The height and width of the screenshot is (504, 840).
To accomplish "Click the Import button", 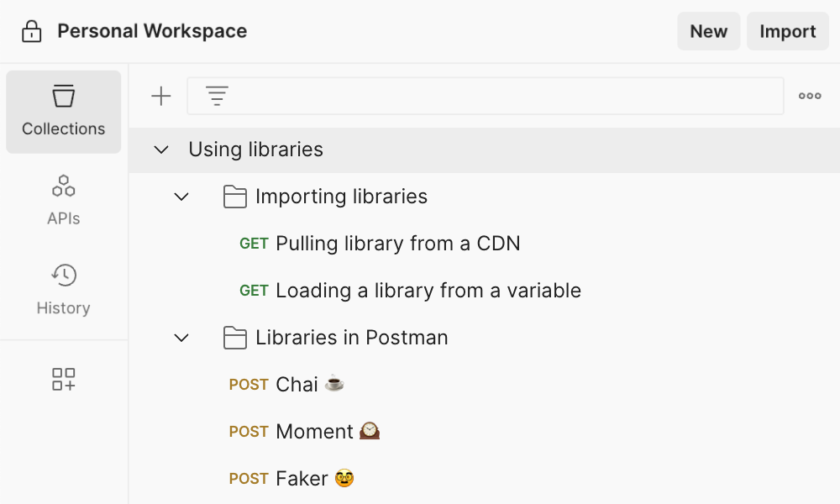I will point(787,31).
